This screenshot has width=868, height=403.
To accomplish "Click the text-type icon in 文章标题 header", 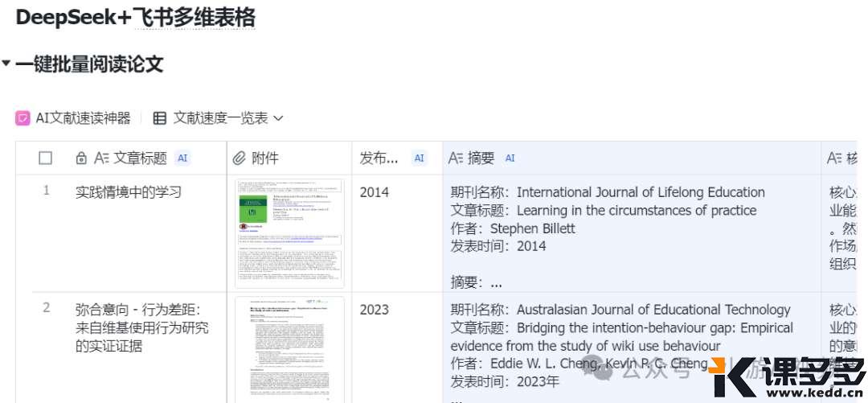I will coord(101,158).
